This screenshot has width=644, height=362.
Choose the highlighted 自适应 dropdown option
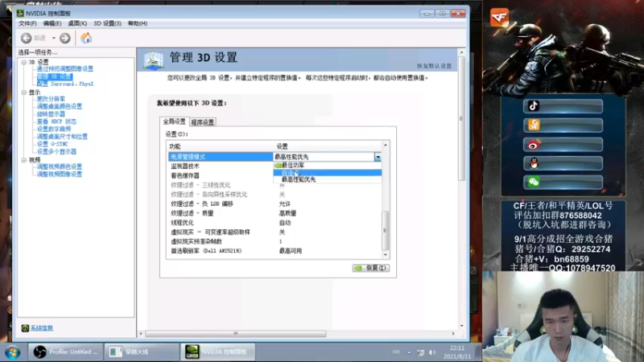pos(328,172)
